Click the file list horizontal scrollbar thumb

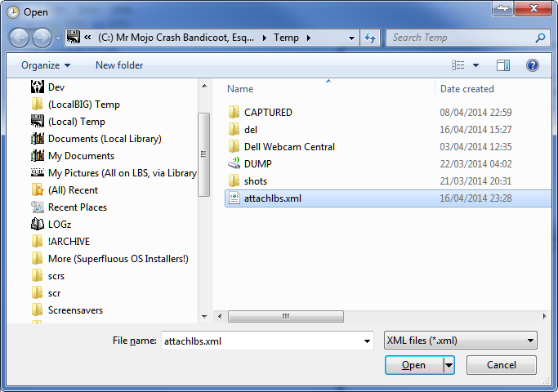(x=286, y=316)
